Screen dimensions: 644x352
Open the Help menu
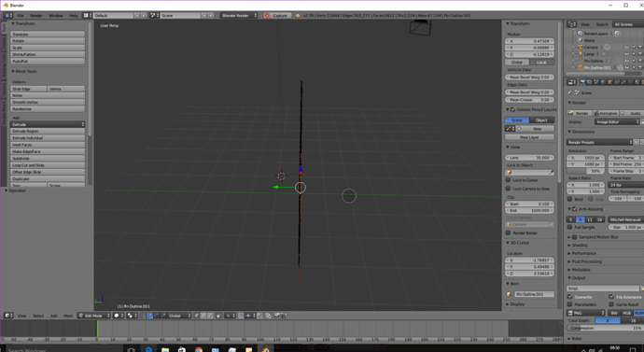click(73, 15)
